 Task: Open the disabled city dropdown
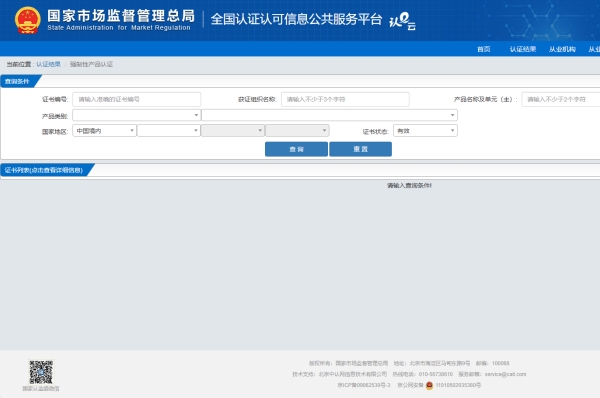coord(233,130)
